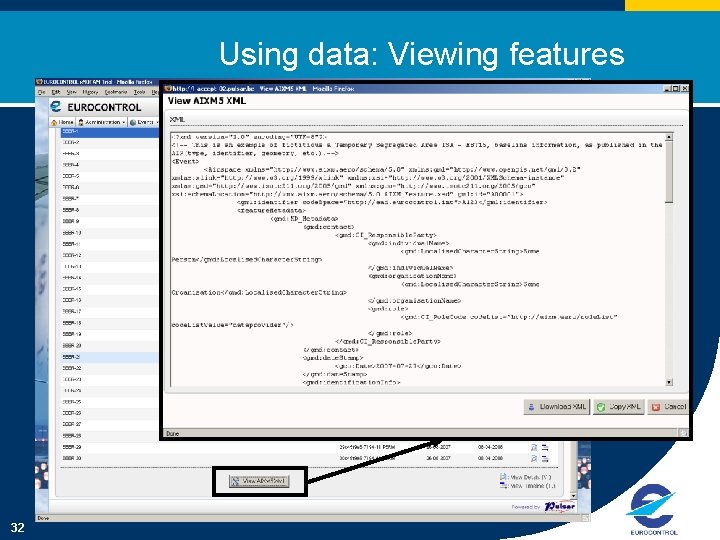720x540 pixels.
Task: Click the main page scrollbar down arrow
Action: [573, 495]
